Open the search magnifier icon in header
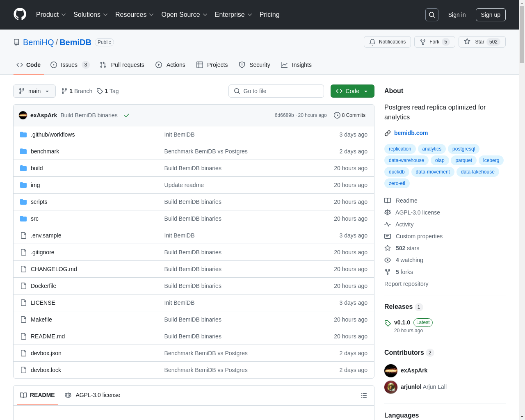This screenshot has width=525, height=420. click(432, 15)
